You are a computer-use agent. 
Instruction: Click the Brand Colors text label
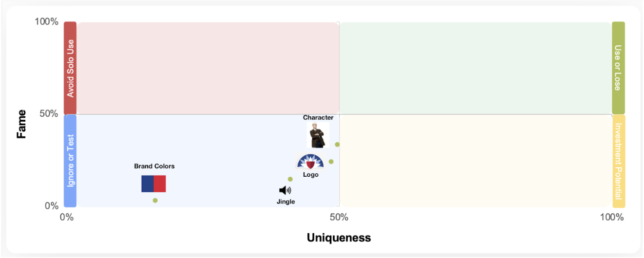pos(154,166)
